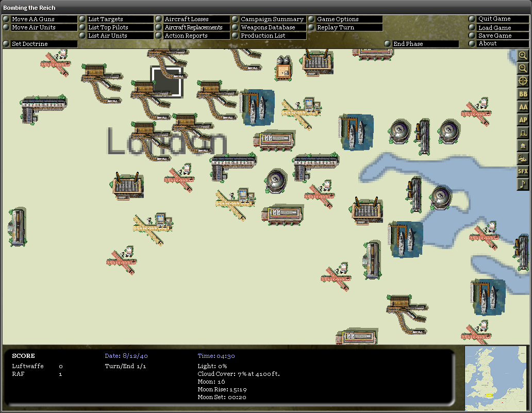The width and height of the screenshot is (532, 413).
Task: Show Aircraft Replacements
Action: pyautogui.click(x=193, y=27)
